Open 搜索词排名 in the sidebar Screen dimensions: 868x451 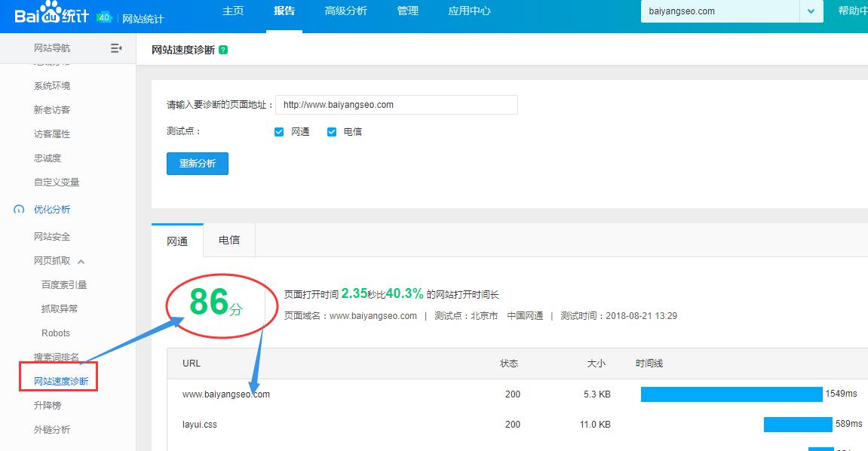(57, 357)
